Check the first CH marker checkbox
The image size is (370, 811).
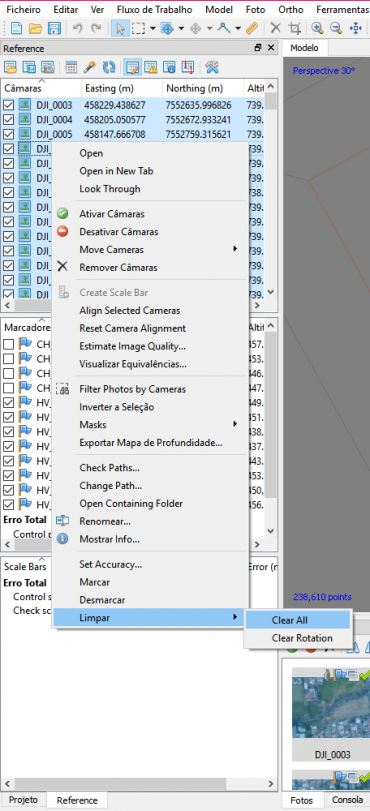point(8,344)
